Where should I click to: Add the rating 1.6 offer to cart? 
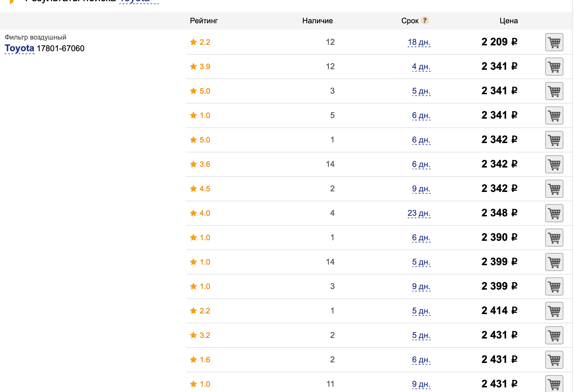pos(554,360)
